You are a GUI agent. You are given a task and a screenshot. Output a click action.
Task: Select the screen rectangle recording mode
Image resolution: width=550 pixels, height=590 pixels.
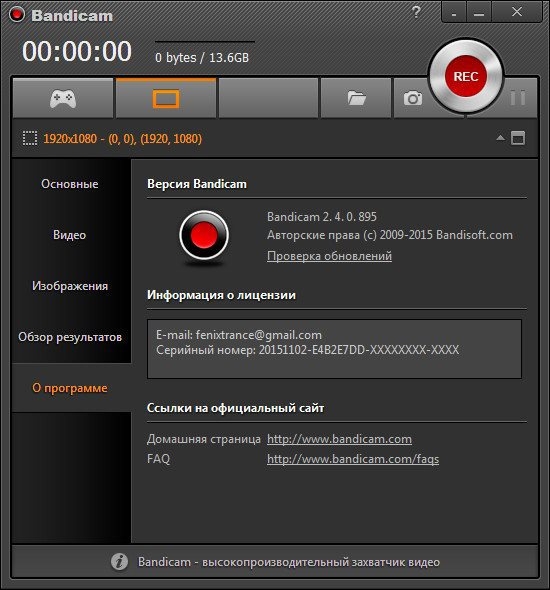click(x=166, y=99)
